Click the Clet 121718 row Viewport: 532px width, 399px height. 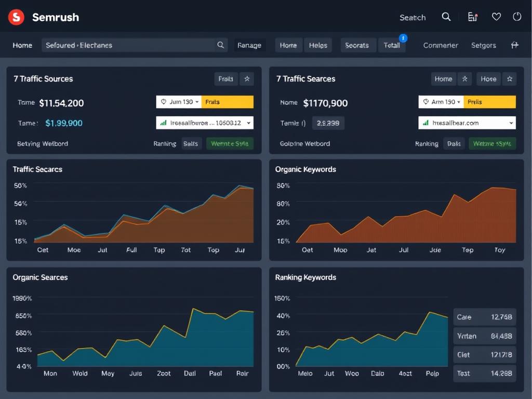point(485,354)
